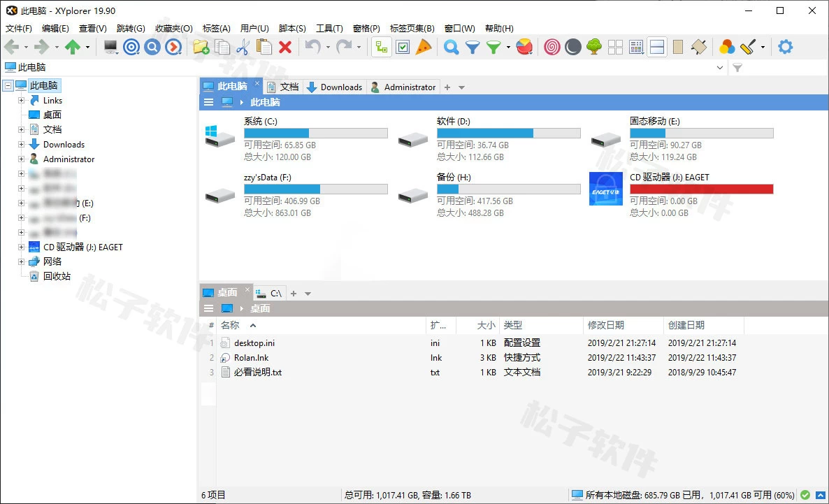Expand the CD 驱动器 (J:) EAGET node
The width and height of the screenshot is (829, 504).
point(21,247)
